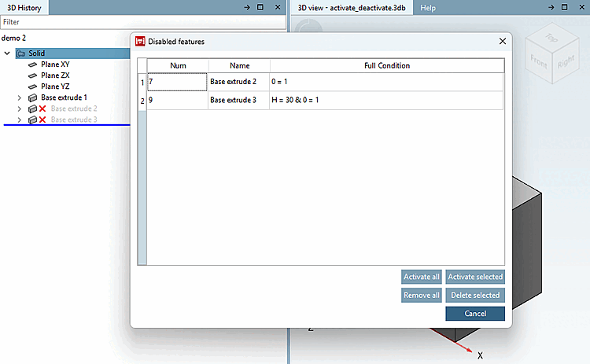Image resolution: width=590 pixels, height=364 pixels.
Task: Click red X marker beside Base extrude 3
Action: pos(42,119)
